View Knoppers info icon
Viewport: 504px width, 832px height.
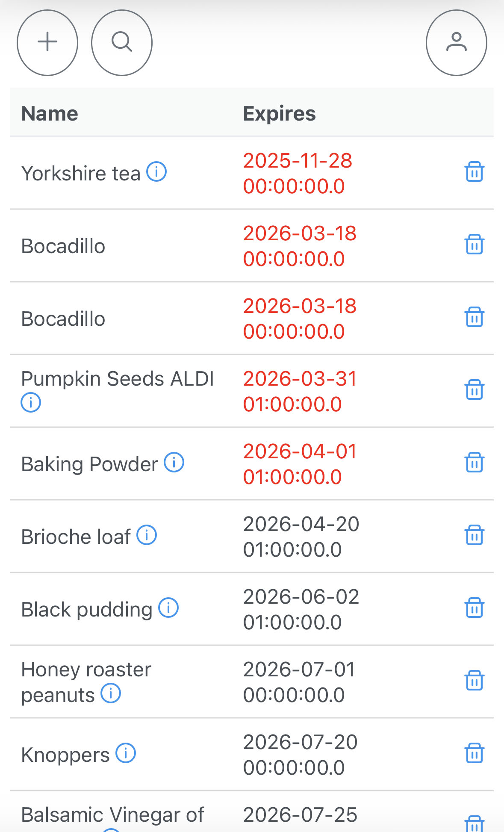(126, 753)
